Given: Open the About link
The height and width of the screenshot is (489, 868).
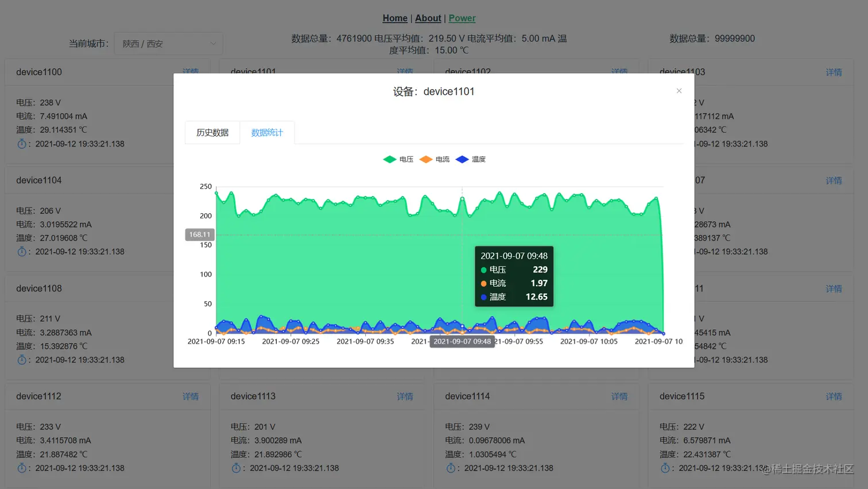Looking at the screenshot, I should point(428,18).
